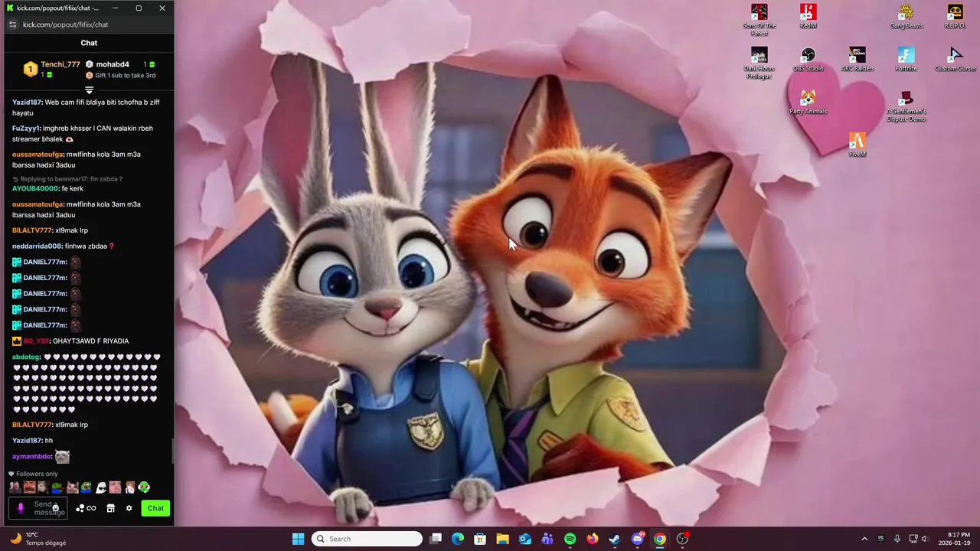
Task: Launch FiveM from the desktop
Action: (x=857, y=145)
